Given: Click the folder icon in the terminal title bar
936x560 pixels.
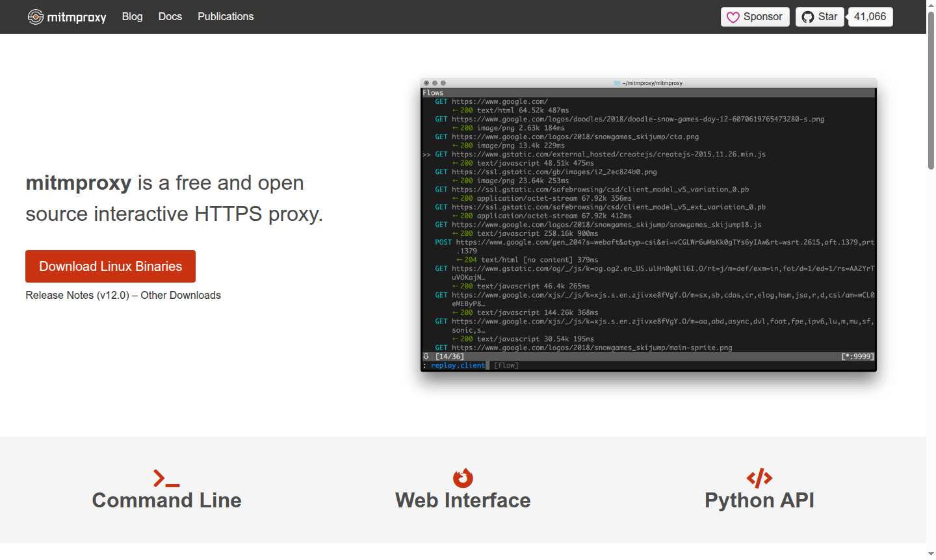Looking at the screenshot, I should tap(616, 83).
